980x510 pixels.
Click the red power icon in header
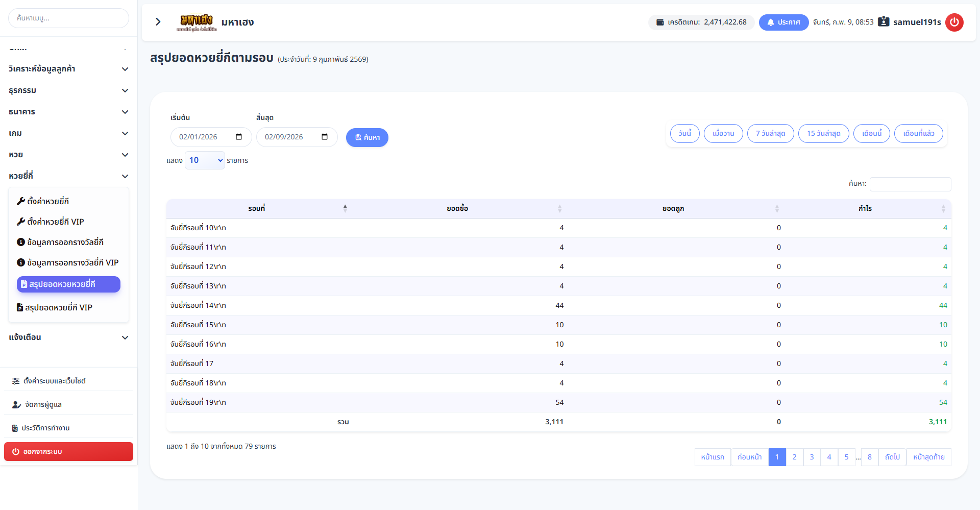(x=954, y=22)
